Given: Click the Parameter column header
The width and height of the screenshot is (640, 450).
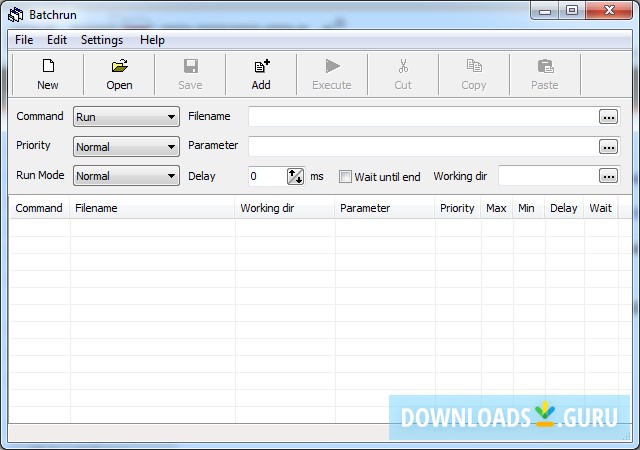Looking at the screenshot, I should coord(385,208).
